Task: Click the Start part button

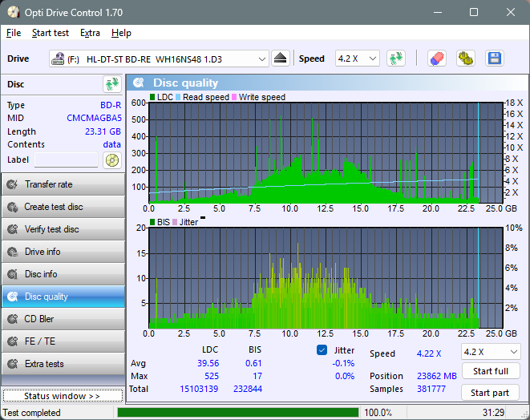Action: pyautogui.click(x=491, y=393)
